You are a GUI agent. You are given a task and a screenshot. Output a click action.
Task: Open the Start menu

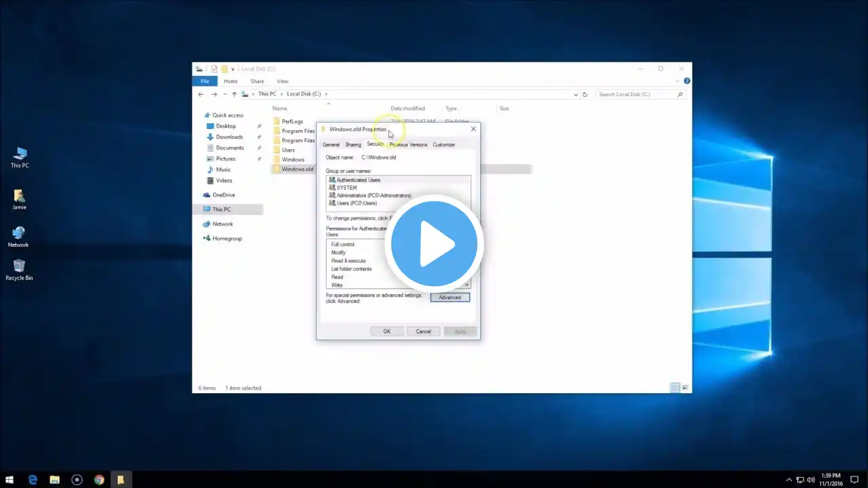pyautogui.click(x=9, y=480)
